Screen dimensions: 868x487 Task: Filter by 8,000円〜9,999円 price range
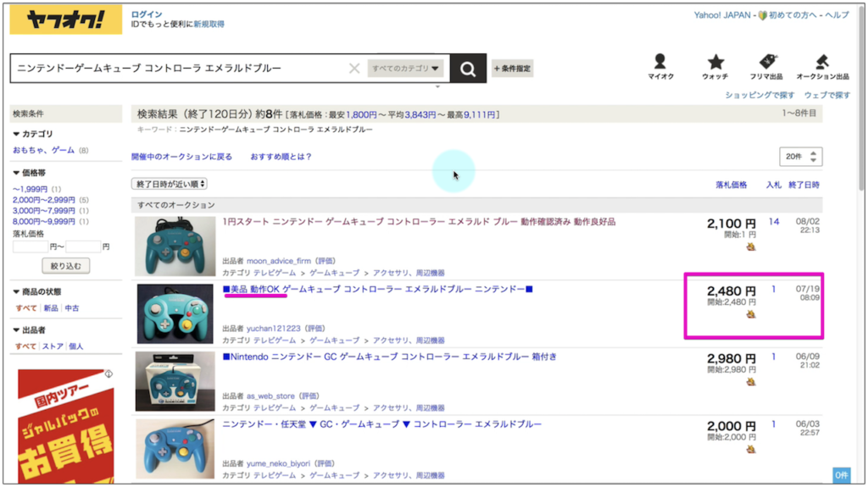pos(44,221)
